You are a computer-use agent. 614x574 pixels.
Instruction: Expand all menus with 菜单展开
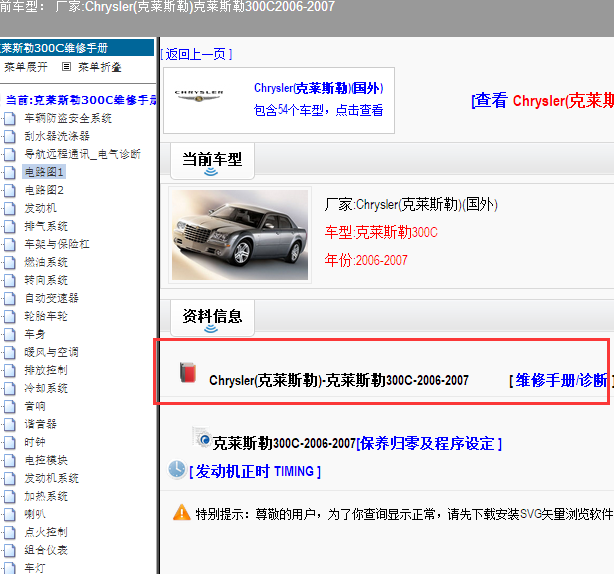pyautogui.click(x=26, y=67)
